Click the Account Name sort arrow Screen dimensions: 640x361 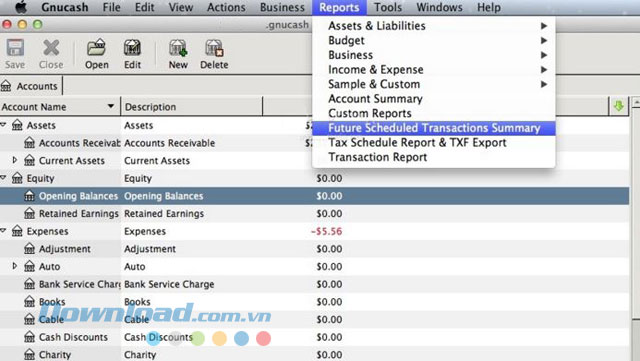click(111, 106)
